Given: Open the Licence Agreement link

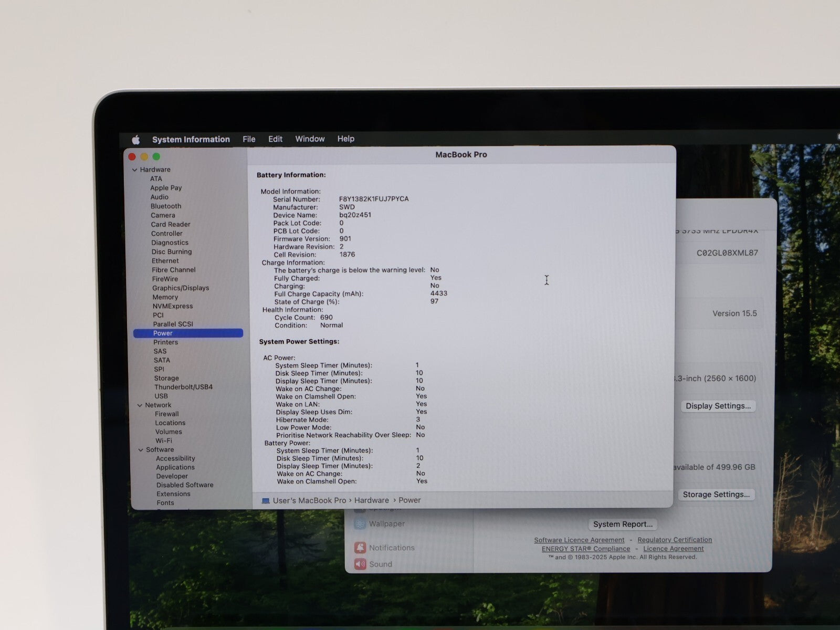Looking at the screenshot, I should [x=674, y=549].
